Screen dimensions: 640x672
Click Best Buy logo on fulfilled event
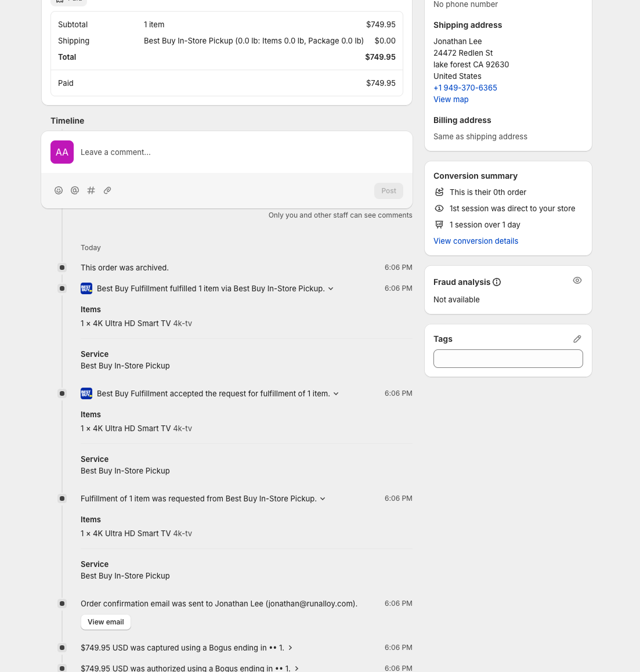(86, 288)
